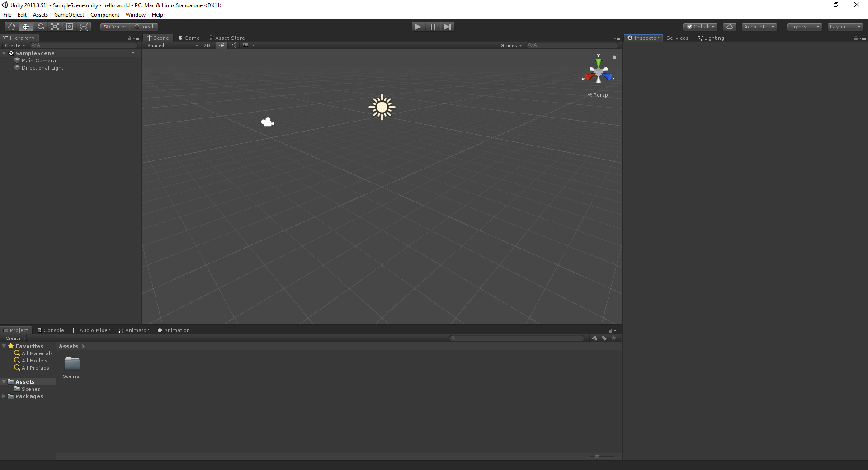Mute scene view audio

(x=234, y=45)
